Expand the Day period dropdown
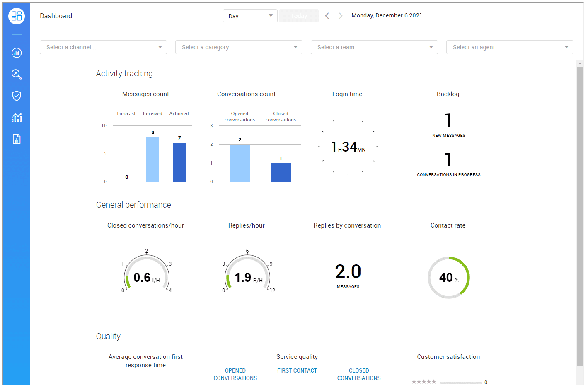The height and width of the screenshot is (385, 588). pos(250,16)
